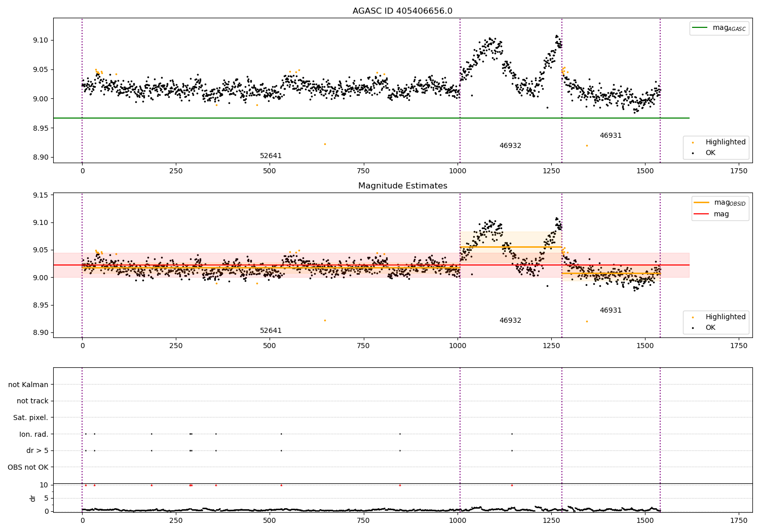Click OBSID label 46932 in Magnitude Estimates plot

click(510, 321)
